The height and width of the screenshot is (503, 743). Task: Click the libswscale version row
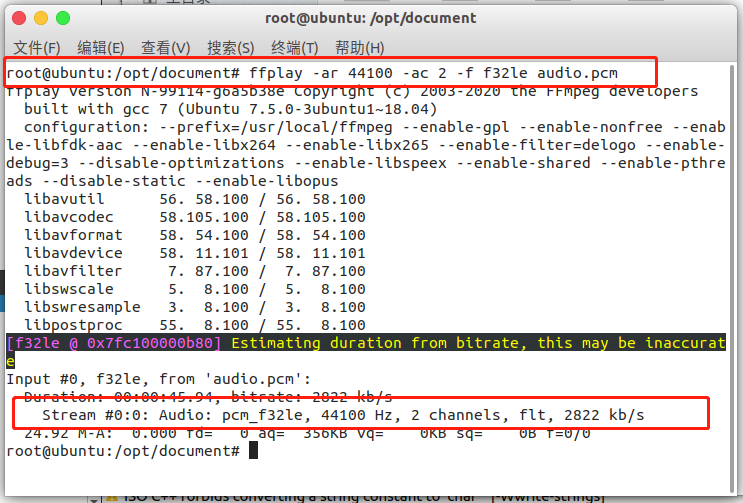(x=195, y=289)
